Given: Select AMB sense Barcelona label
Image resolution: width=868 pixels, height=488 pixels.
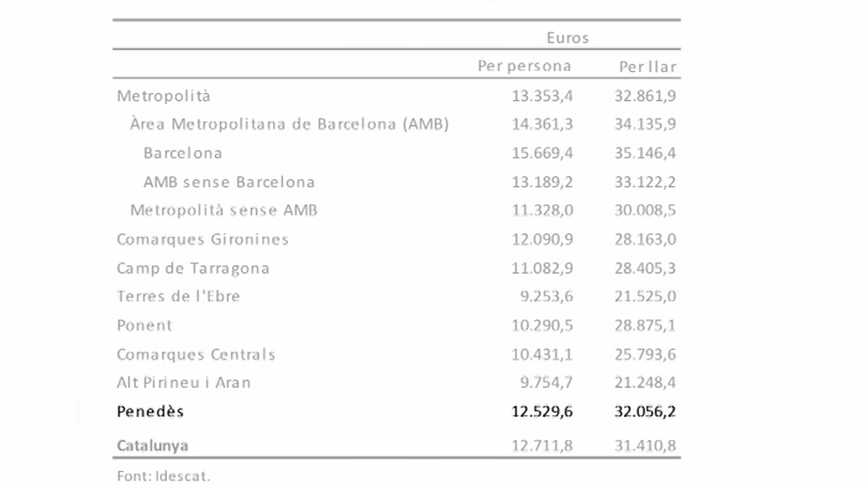Looking at the screenshot, I should click(229, 182).
